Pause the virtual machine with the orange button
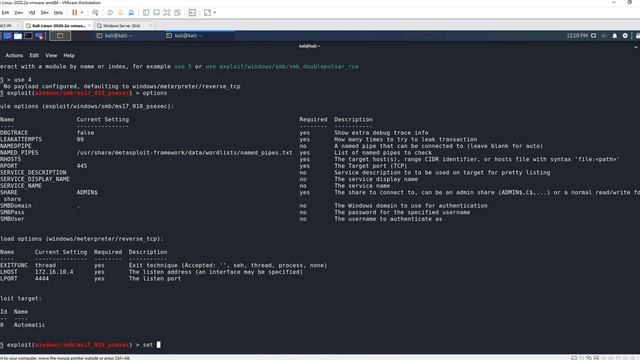The image size is (640, 360). (74, 13)
